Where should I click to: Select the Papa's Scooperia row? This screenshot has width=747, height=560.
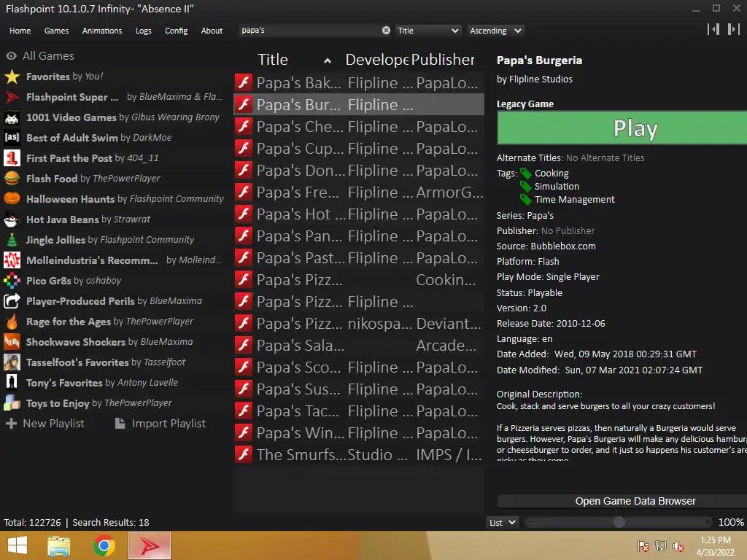359,367
